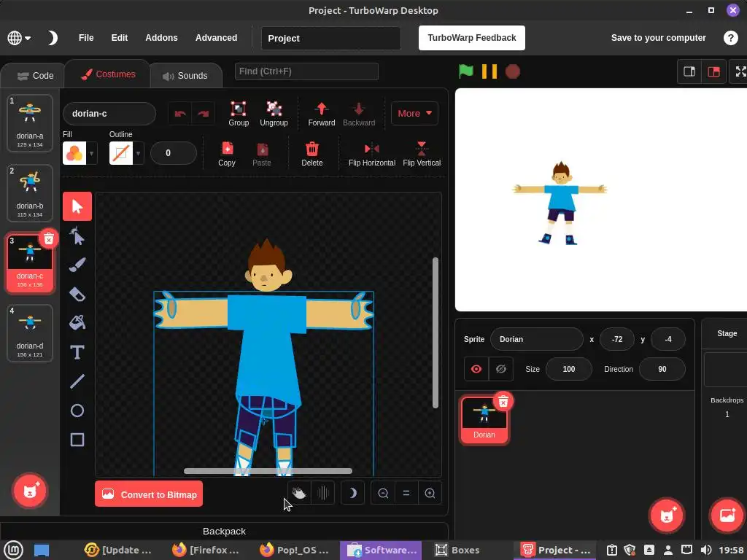Image resolution: width=747 pixels, height=560 pixels.
Task: Click Convert to Bitmap
Action: click(149, 494)
